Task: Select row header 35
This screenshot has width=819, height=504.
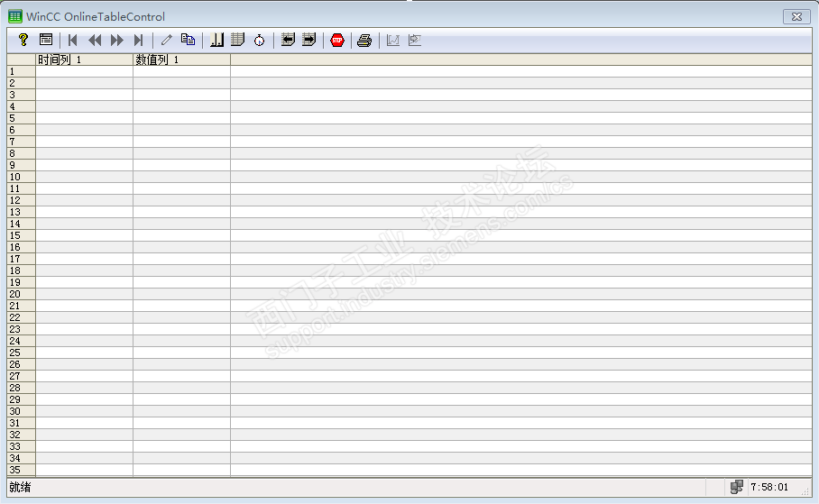Action: click(x=22, y=470)
